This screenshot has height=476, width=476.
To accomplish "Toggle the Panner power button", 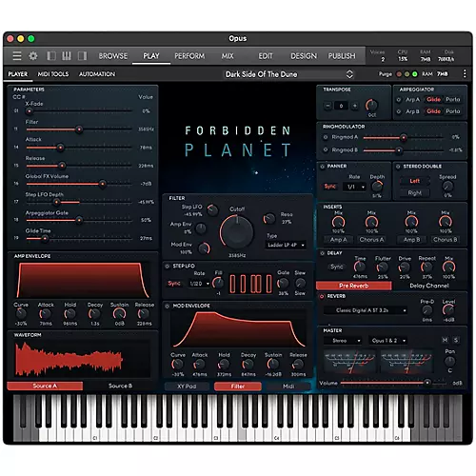I will point(323,167).
